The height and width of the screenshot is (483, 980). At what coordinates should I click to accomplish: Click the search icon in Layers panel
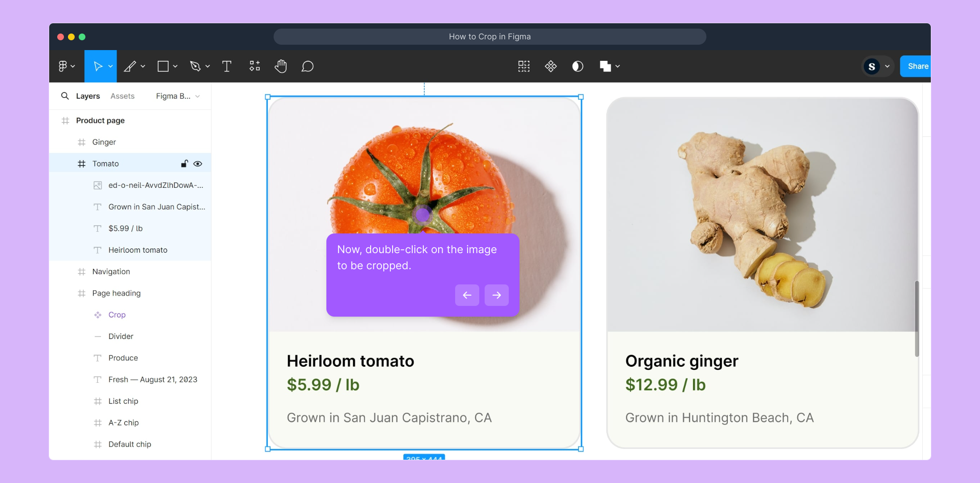click(65, 96)
